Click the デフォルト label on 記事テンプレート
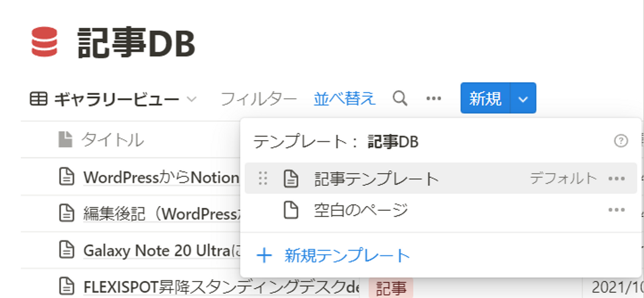Viewport: 644px width, 298px height. pos(563,178)
